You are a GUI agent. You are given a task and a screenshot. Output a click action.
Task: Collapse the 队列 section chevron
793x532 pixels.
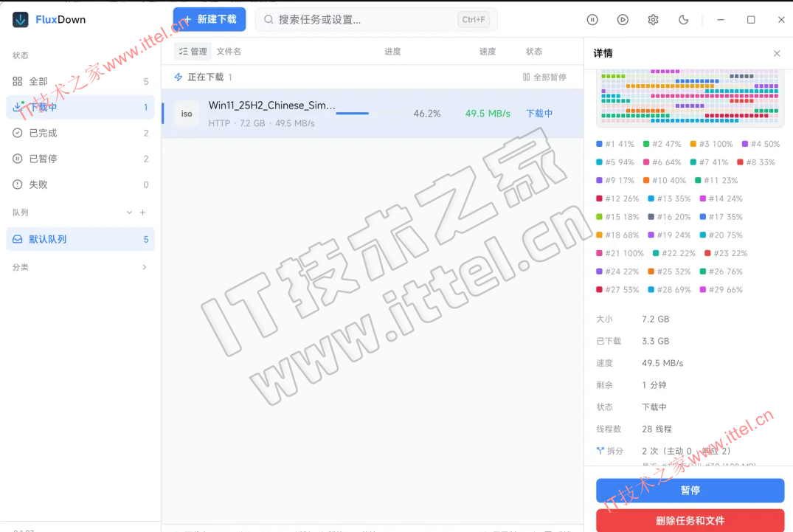click(x=129, y=213)
